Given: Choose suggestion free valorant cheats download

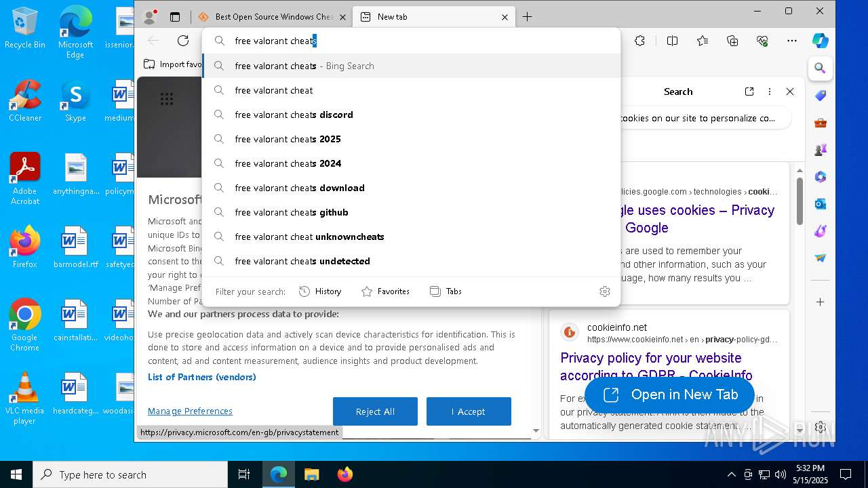Looking at the screenshot, I should pyautogui.click(x=412, y=188).
